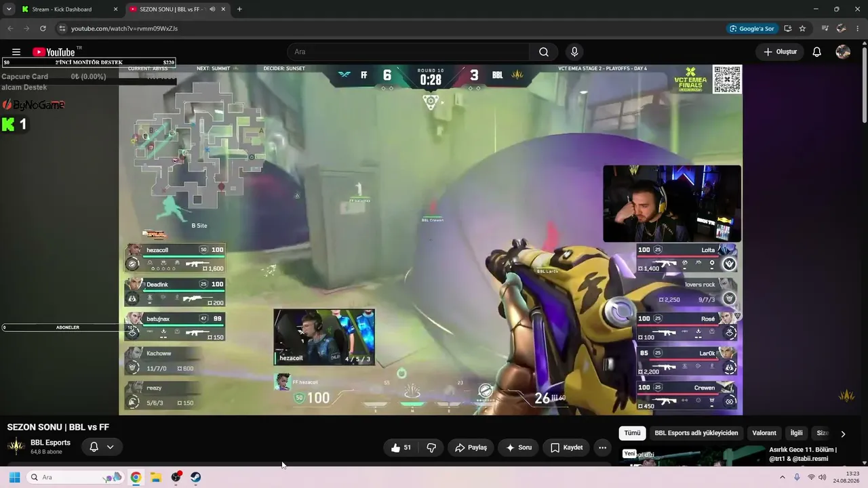868x488 pixels.
Task: Reload the current page
Action: pos(43,28)
